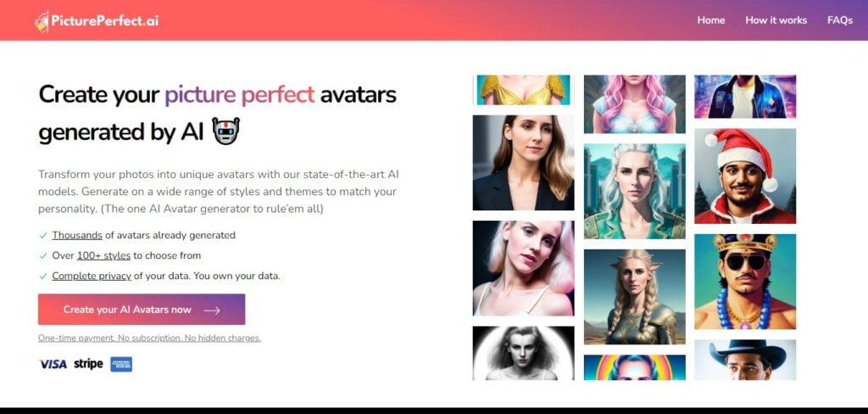Open the Home menu item
Viewport: 868px width, 414px height.
711,20
